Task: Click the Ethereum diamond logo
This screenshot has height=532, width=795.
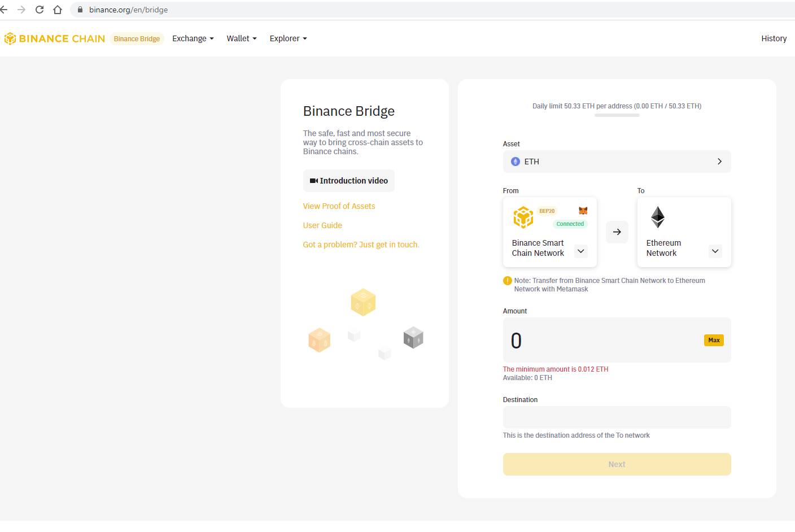Action: coord(658,217)
